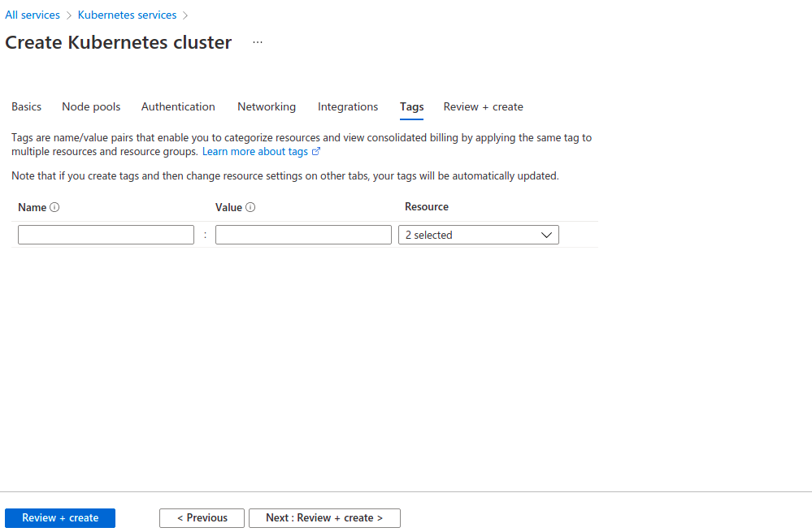Click the Value column info icon
The height and width of the screenshot is (532, 812).
coord(250,208)
